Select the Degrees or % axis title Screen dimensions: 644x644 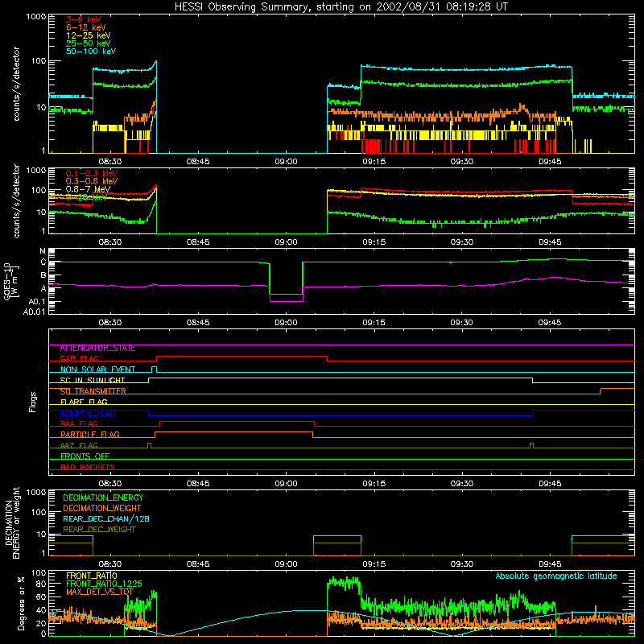tap(21, 603)
